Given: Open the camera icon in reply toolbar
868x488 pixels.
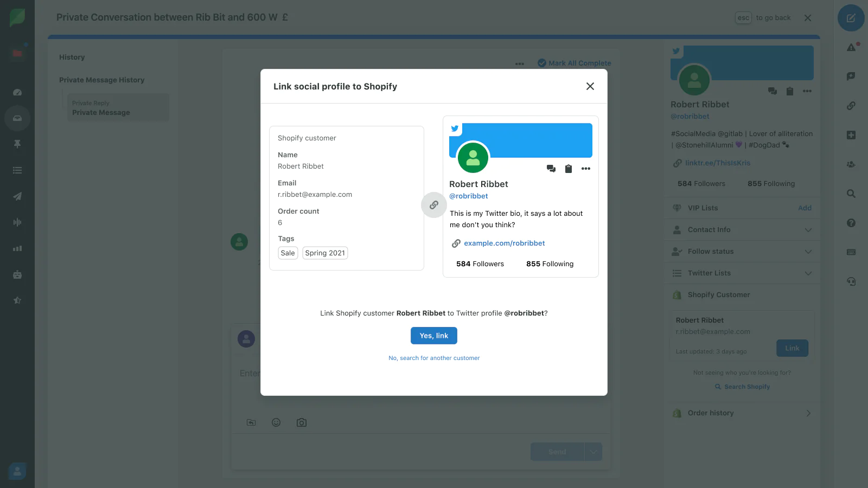Looking at the screenshot, I should (x=302, y=422).
